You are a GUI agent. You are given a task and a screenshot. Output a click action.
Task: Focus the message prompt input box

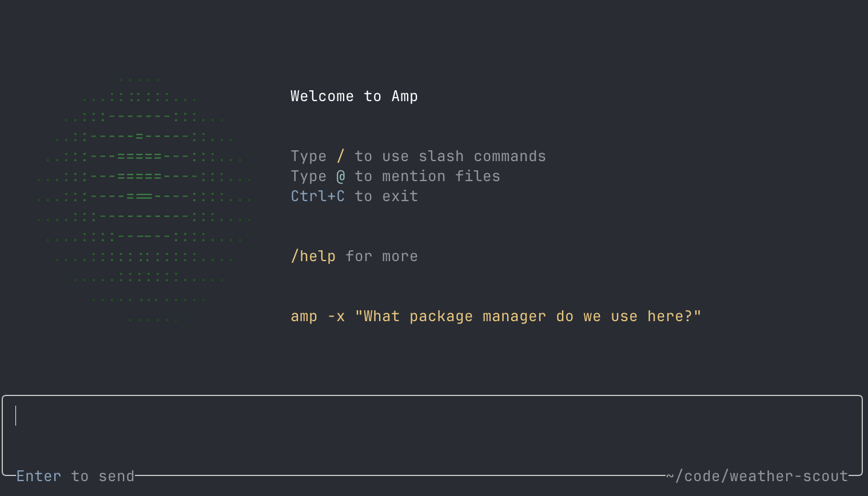click(432, 433)
